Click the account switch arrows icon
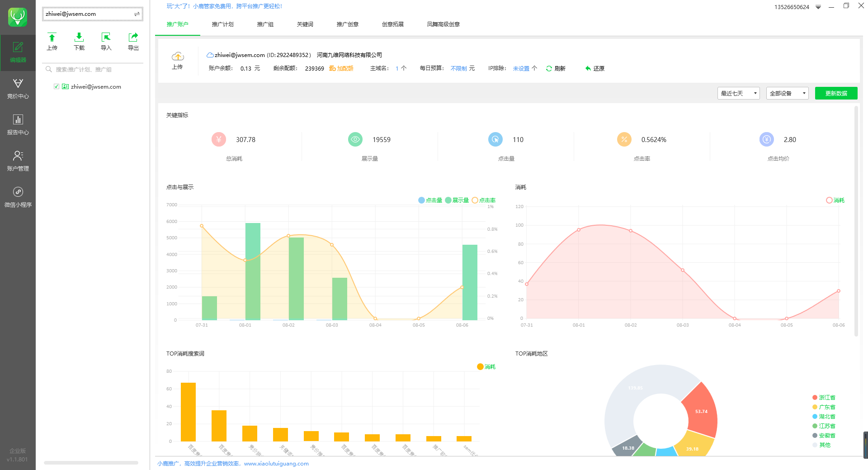This screenshot has width=868, height=470. pos(137,14)
